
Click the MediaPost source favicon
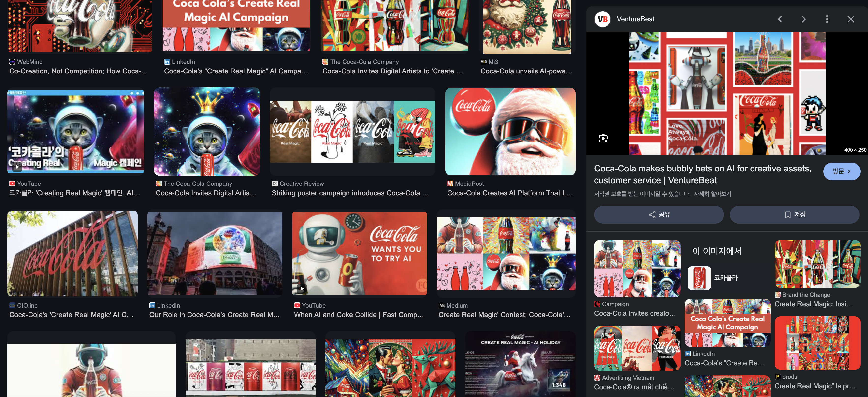[x=450, y=184]
